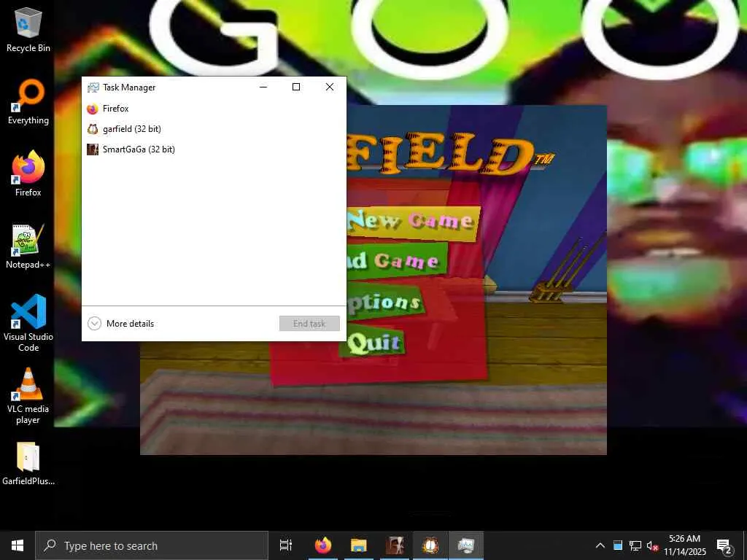Viewport: 747px width, 560px height.
Task: Click the muted volume tray icon
Action: click(652, 545)
